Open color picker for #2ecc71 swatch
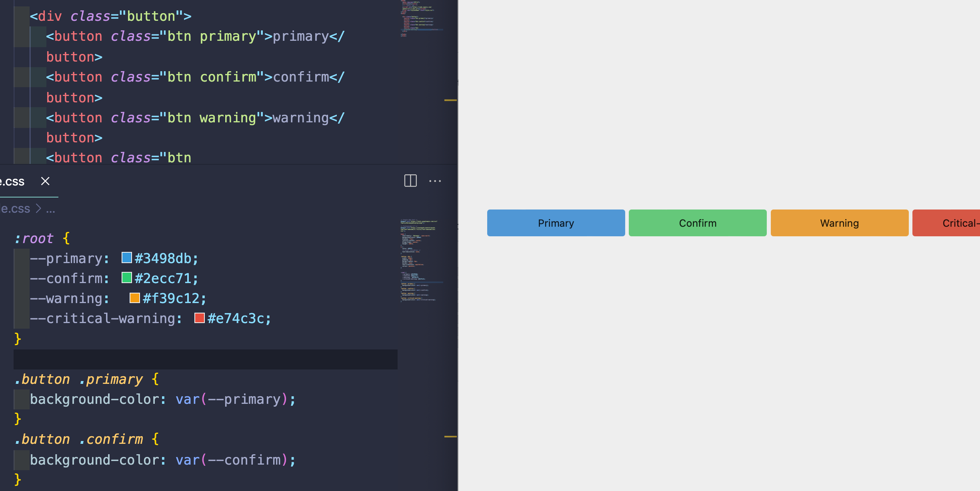 click(127, 278)
